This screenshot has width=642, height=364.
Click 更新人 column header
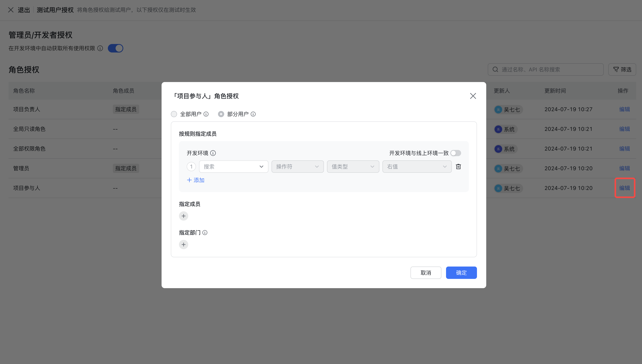[502, 91]
